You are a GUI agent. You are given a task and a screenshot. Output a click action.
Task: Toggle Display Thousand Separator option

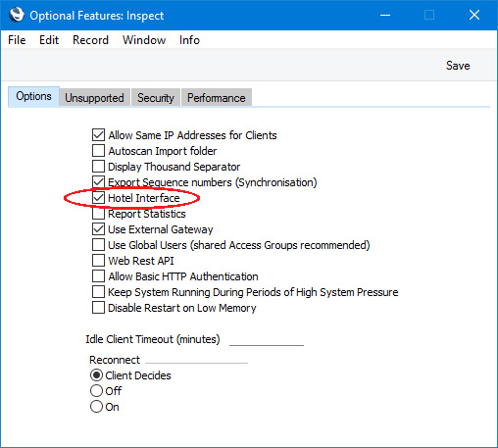click(98, 167)
